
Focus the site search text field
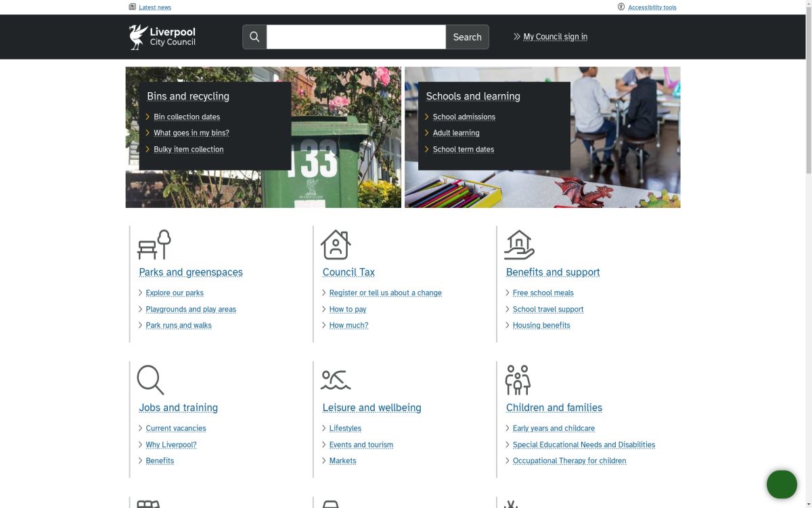click(x=356, y=37)
